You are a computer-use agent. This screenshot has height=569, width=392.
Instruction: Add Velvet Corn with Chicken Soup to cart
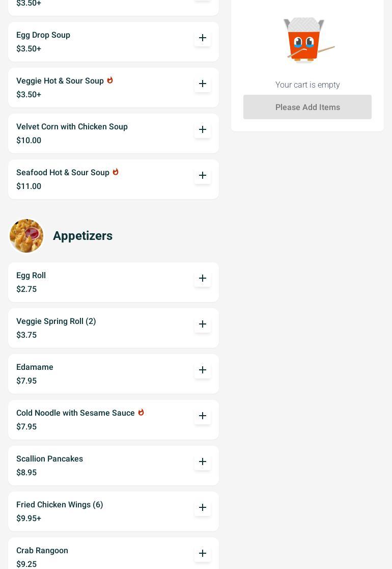[x=203, y=130]
